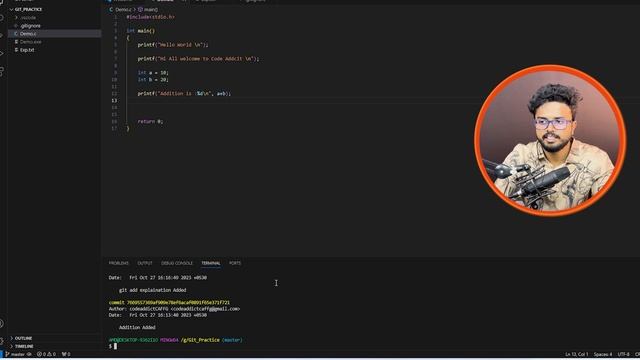Click the webcam overlay of presenter
640x360 pixels.
point(550,140)
